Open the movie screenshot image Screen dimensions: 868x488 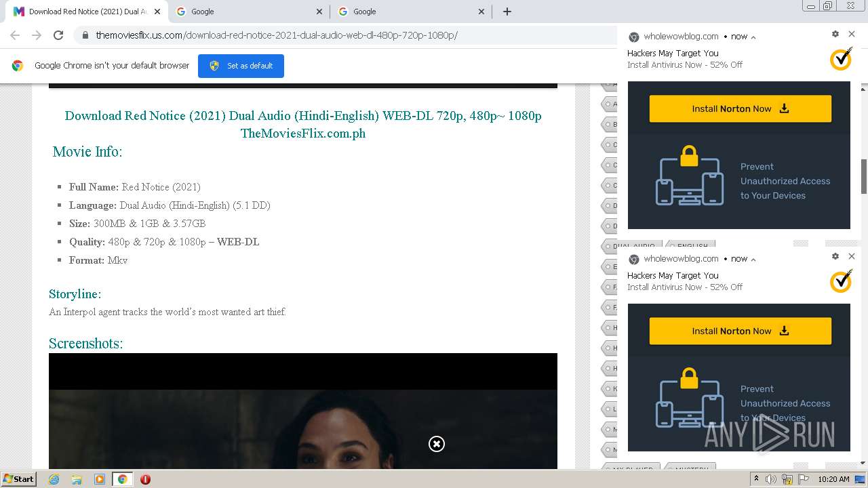[303, 411]
